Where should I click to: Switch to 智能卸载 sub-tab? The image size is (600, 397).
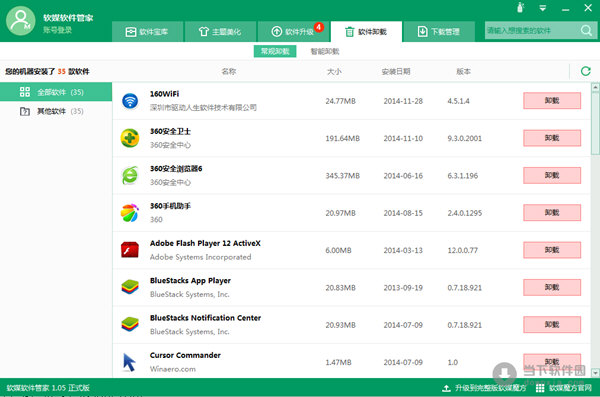pos(325,51)
